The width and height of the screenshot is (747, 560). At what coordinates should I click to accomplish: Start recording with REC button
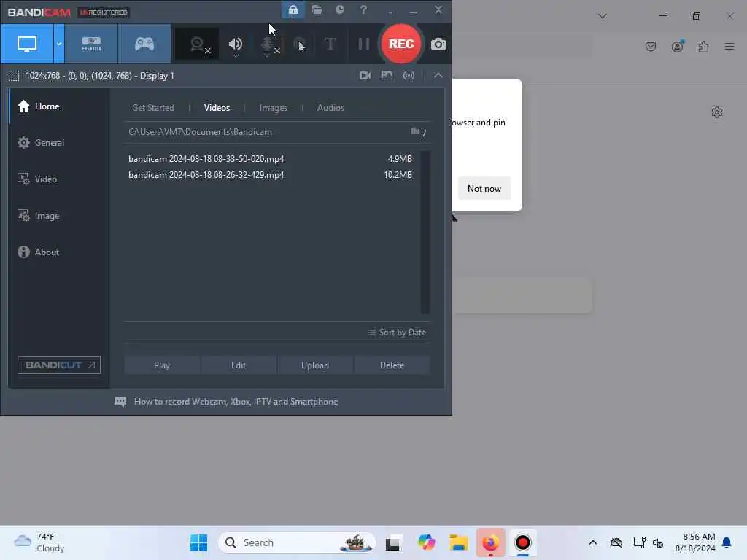[x=401, y=44]
